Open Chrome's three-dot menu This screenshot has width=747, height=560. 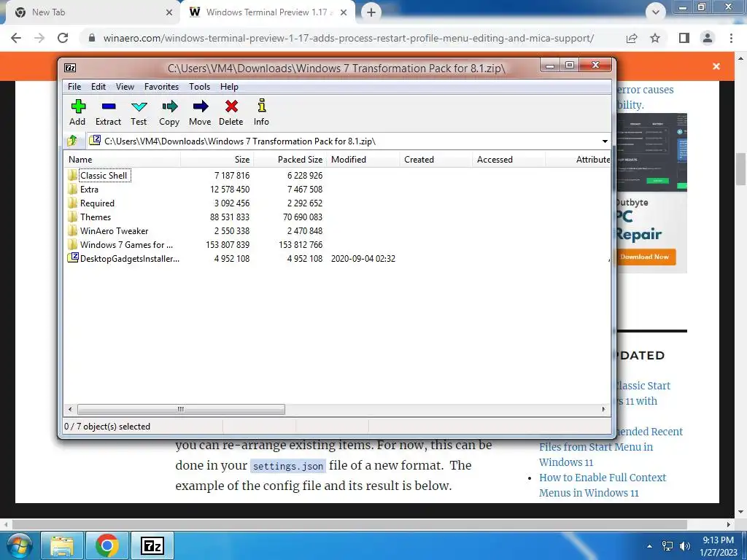click(731, 38)
